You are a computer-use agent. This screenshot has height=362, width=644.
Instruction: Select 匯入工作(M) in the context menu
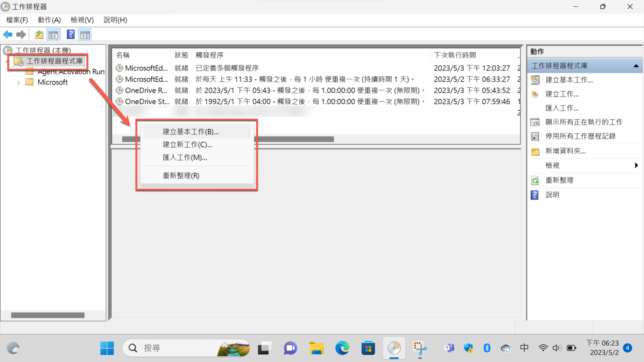[x=185, y=157]
